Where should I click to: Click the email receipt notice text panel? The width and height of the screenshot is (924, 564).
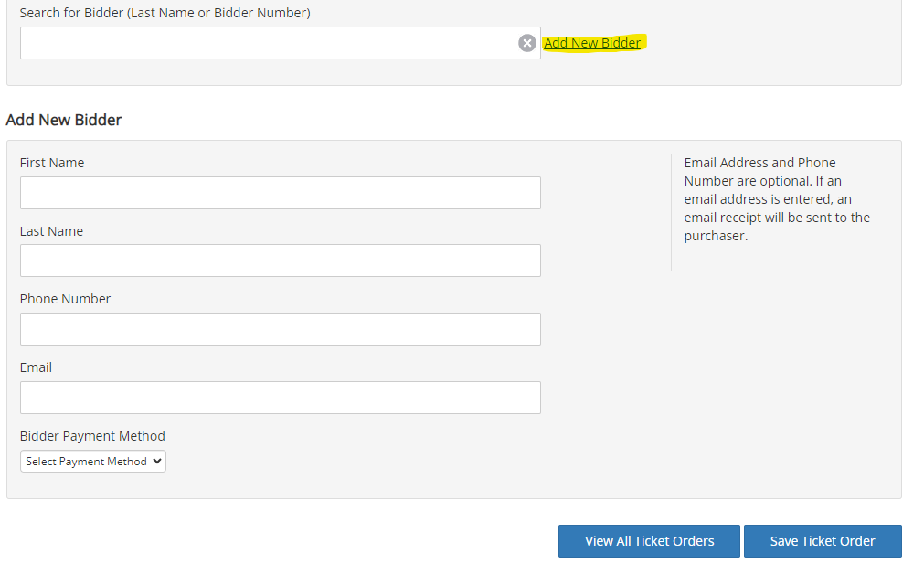click(776, 198)
